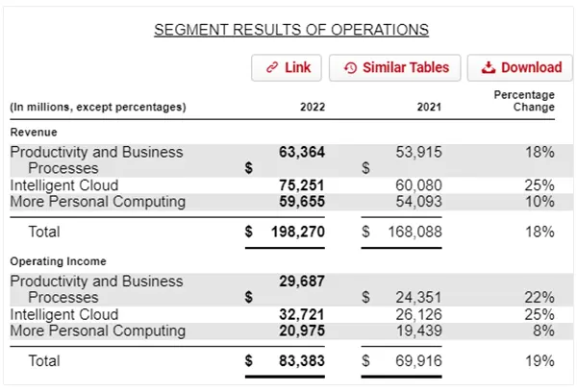577x392 pixels.
Task: Open Similar Tables button
Action: (x=394, y=67)
